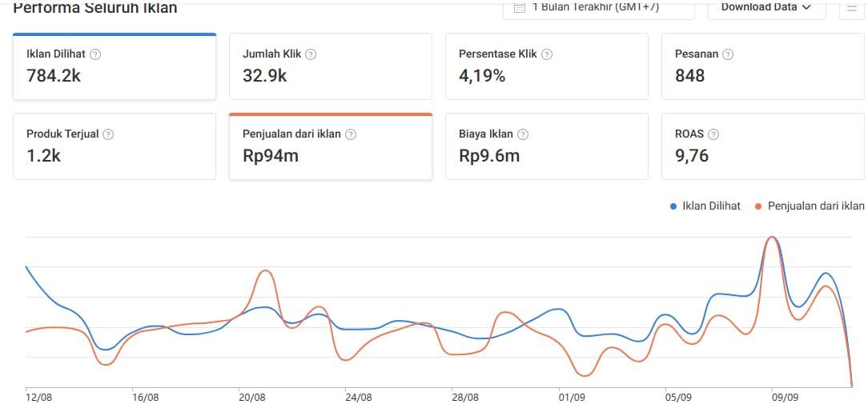This screenshot has width=868, height=404.
Task: Select the ROAS metric card
Action: tap(762, 146)
